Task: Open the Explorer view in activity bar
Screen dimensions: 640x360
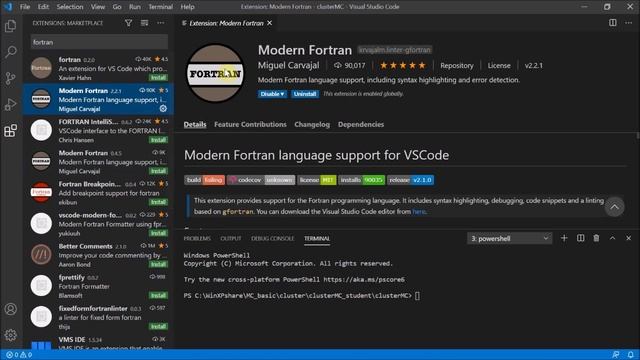Action: [x=11, y=26]
